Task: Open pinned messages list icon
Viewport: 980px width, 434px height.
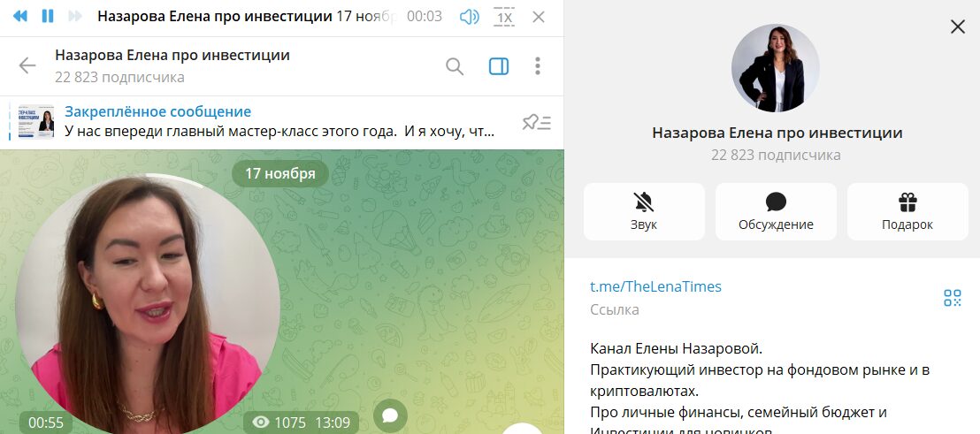Action: coord(536,122)
